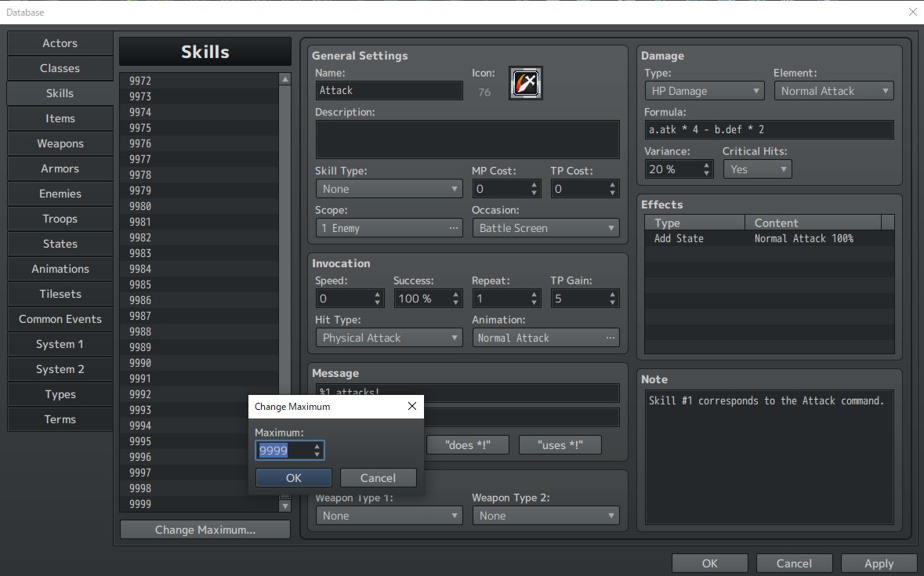Switch to the Enemies database category
The width and height of the screenshot is (924, 576).
[60, 194]
